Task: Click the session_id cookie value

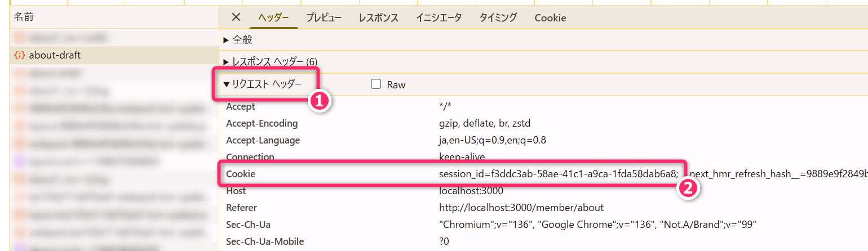Action: tap(558, 174)
